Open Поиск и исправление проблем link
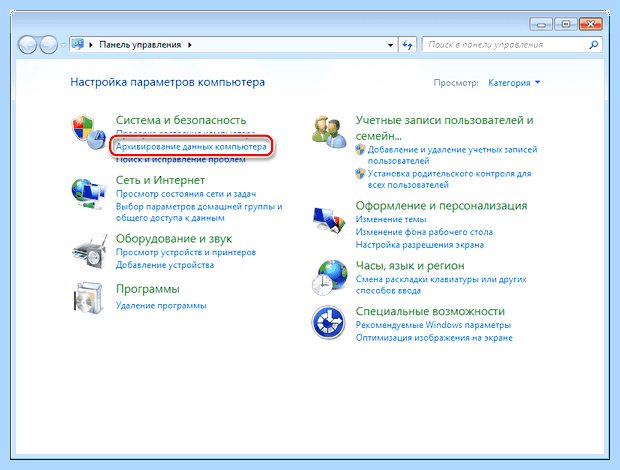620x470 pixels. (181, 160)
